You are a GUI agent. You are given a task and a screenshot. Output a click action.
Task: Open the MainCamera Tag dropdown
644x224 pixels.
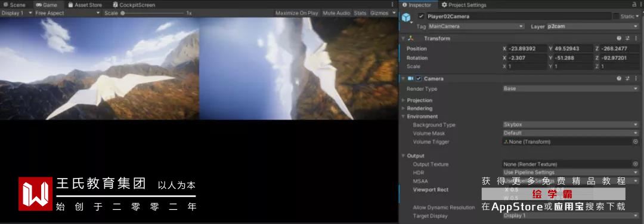pyautogui.click(x=476, y=26)
